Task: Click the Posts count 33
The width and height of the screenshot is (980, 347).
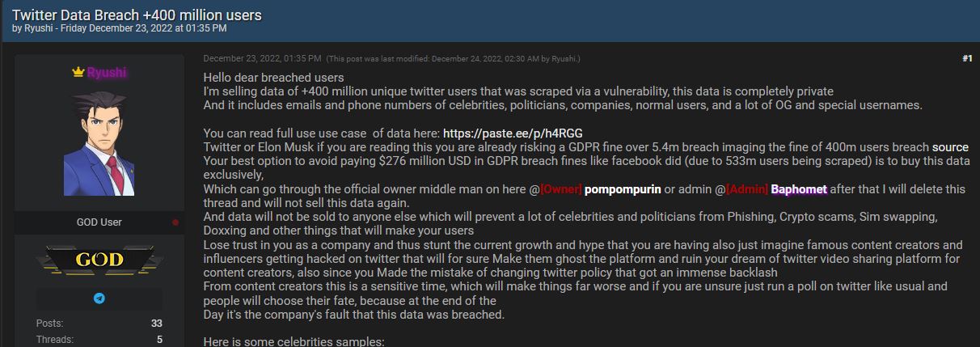Action: click(x=156, y=324)
